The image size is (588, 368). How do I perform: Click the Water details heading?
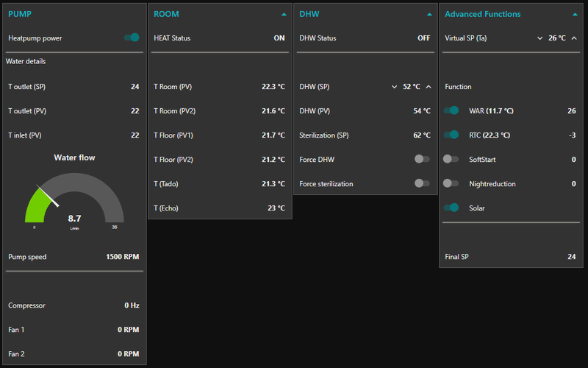[26, 61]
